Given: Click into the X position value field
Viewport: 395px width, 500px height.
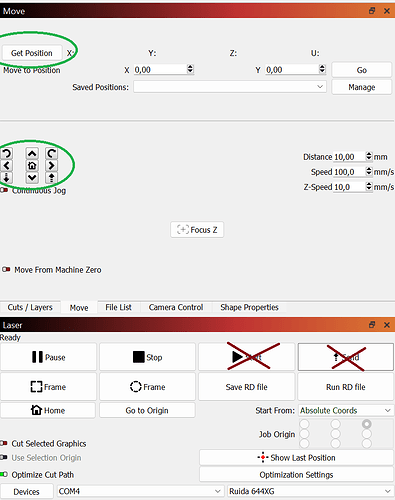Looking at the screenshot, I should coord(160,70).
